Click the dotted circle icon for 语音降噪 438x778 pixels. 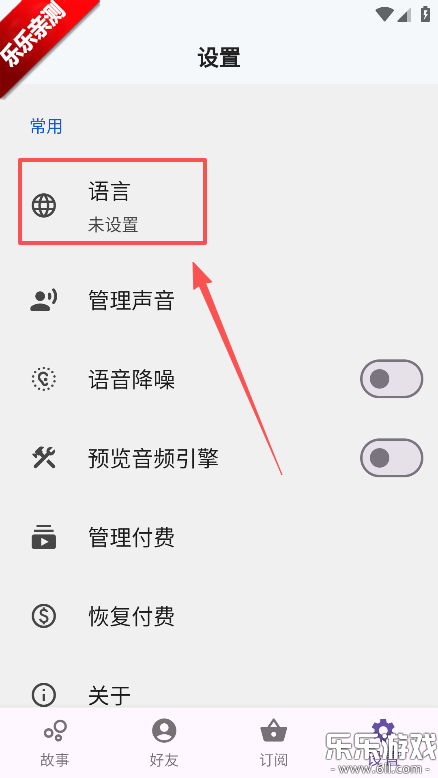point(44,380)
